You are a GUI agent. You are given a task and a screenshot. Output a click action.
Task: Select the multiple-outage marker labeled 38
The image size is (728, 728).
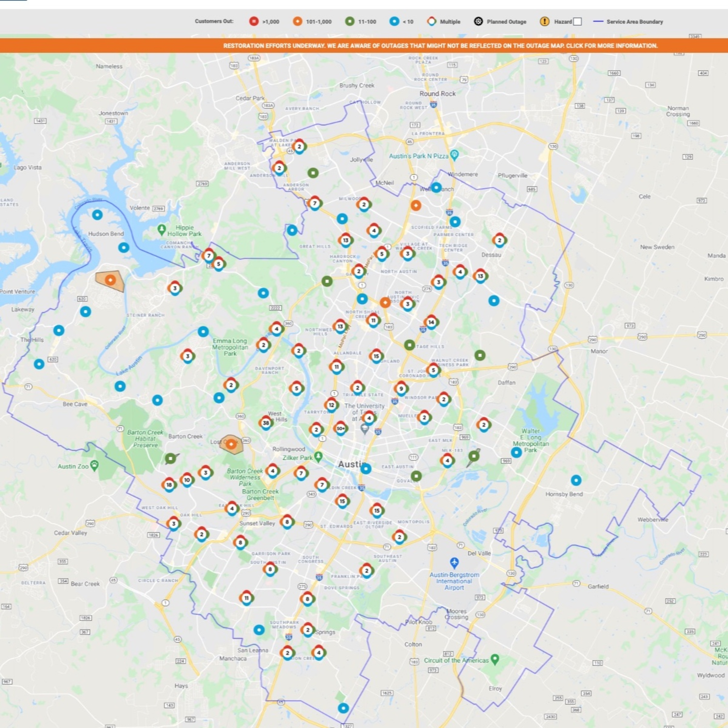(x=266, y=423)
